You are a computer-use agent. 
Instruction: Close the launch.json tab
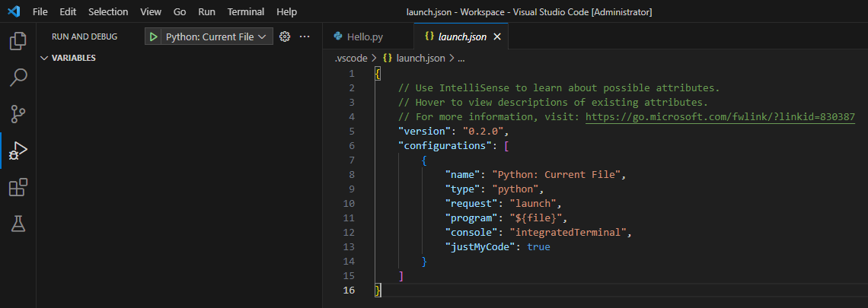pyautogui.click(x=497, y=37)
